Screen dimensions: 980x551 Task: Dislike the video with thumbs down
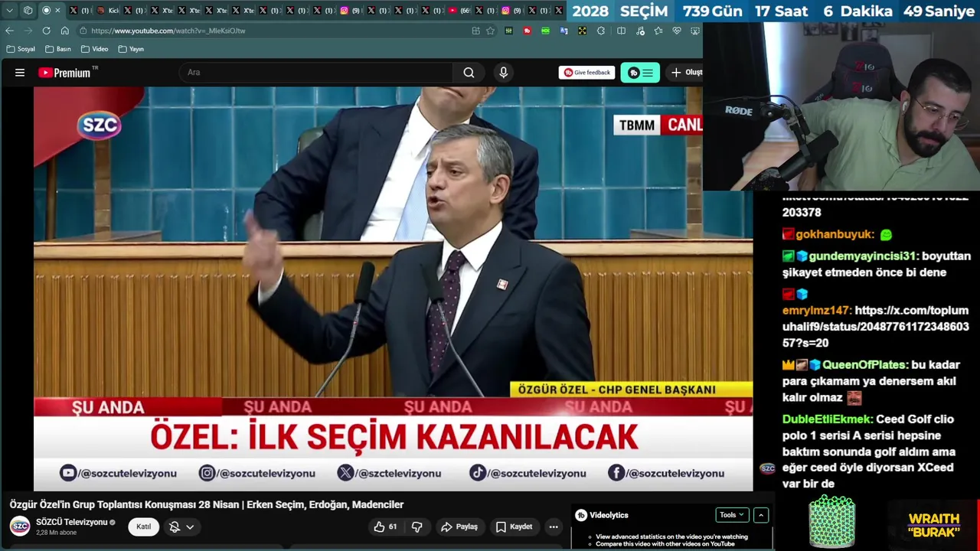pos(417,527)
